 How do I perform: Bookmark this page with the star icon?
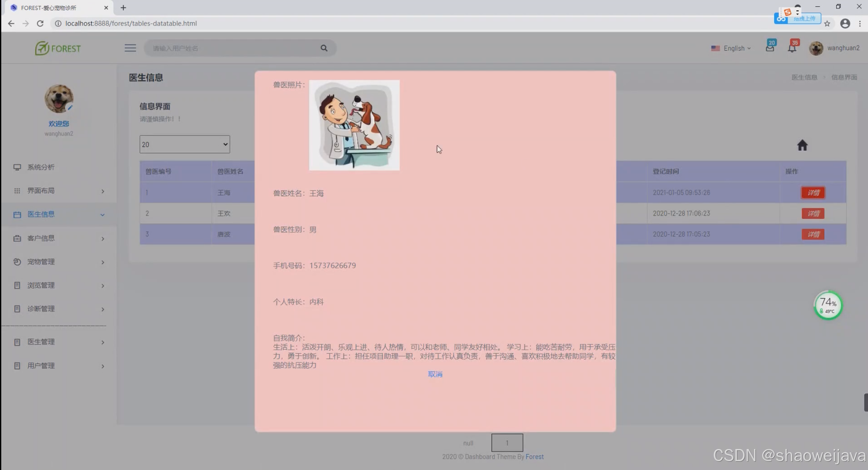pos(827,23)
